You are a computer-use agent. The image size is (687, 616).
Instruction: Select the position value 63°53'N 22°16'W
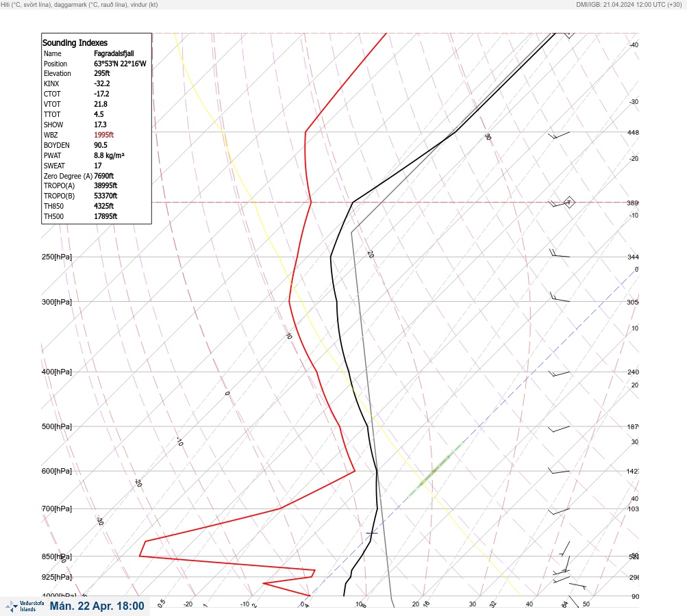(x=120, y=64)
